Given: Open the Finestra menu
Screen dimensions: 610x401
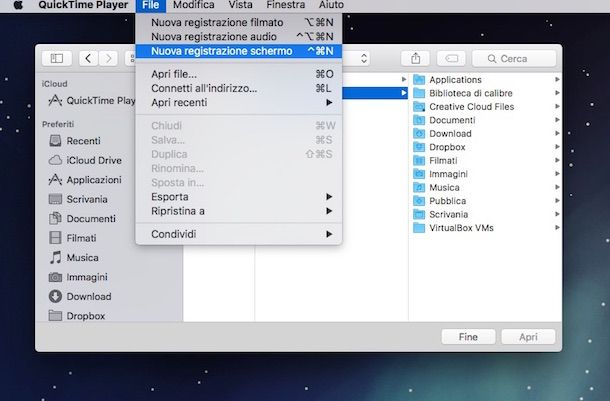Looking at the screenshot, I should 286,5.
